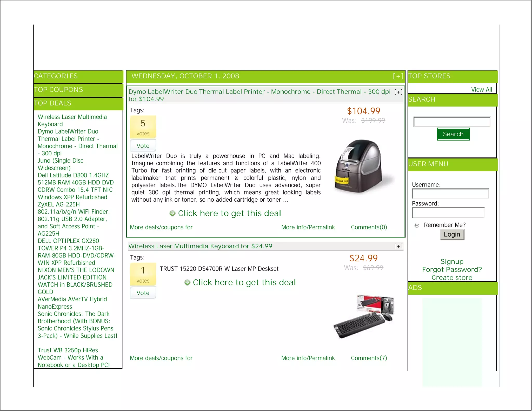This screenshot has height=411, width=532.
Task: Vote for the Wireless Laser Keyboard deal
Action: pos(143,293)
